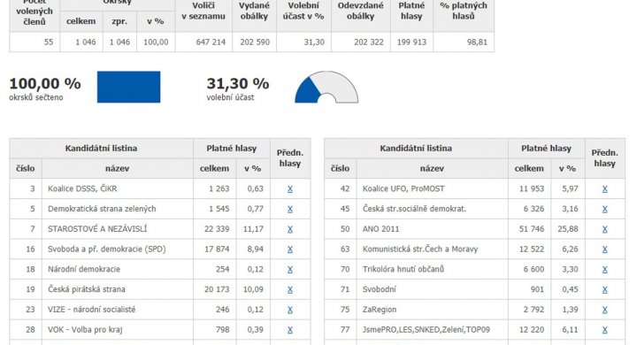The image size is (644, 345).
Task: Open preferential votes X for Česká str.sociálně demokrat.
Action: (x=604, y=209)
